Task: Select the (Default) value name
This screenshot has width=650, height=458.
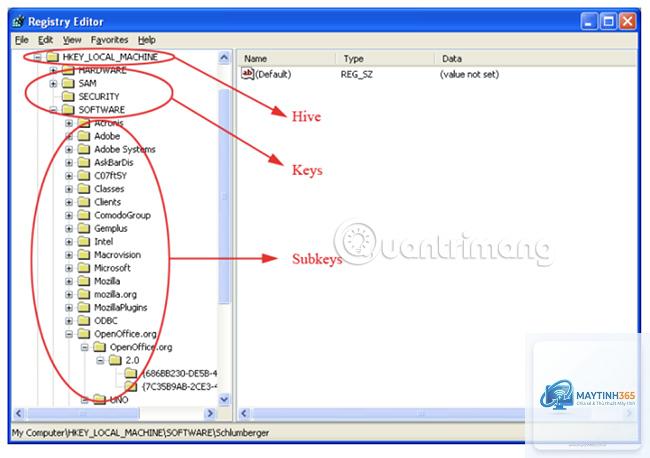Action: coord(273,74)
